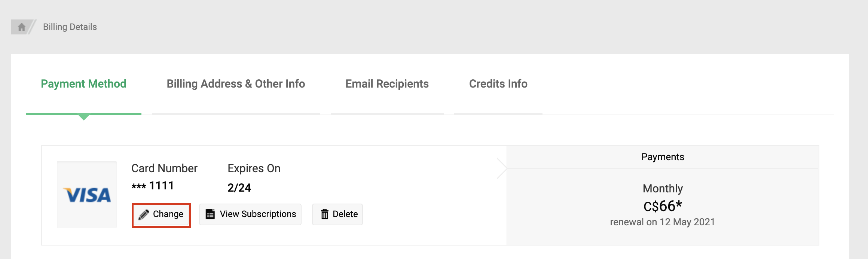Click the masked card number ending 1111
The height and width of the screenshot is (259, 868).
153,186
